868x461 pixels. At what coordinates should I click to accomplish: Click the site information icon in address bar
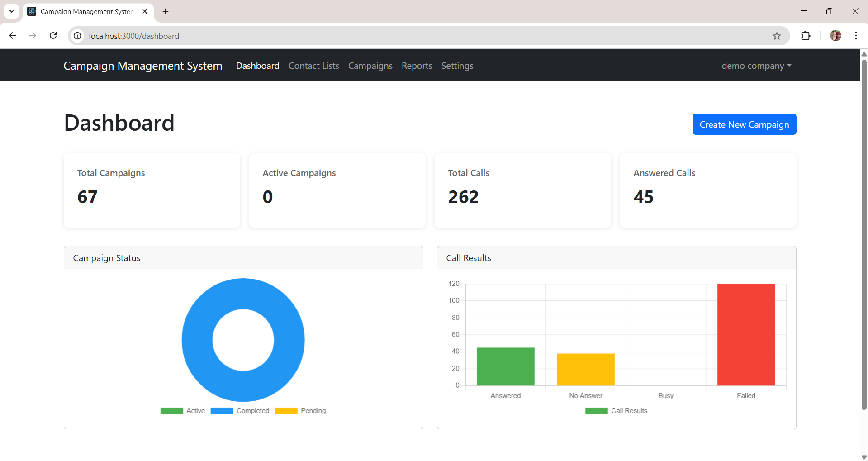point(78,36)
